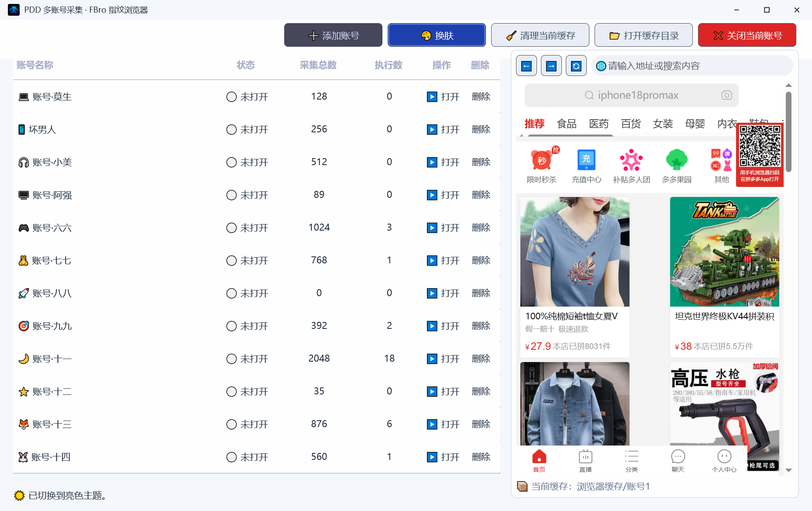The width and height of the screenshot is (812, 511).
Task: Click the address or search input field
Action: tap(692, 66)
